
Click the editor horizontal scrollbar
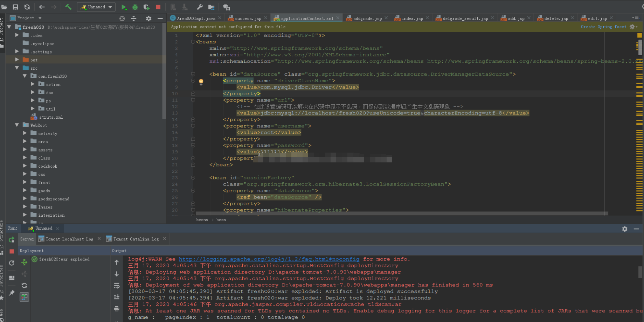402,213
